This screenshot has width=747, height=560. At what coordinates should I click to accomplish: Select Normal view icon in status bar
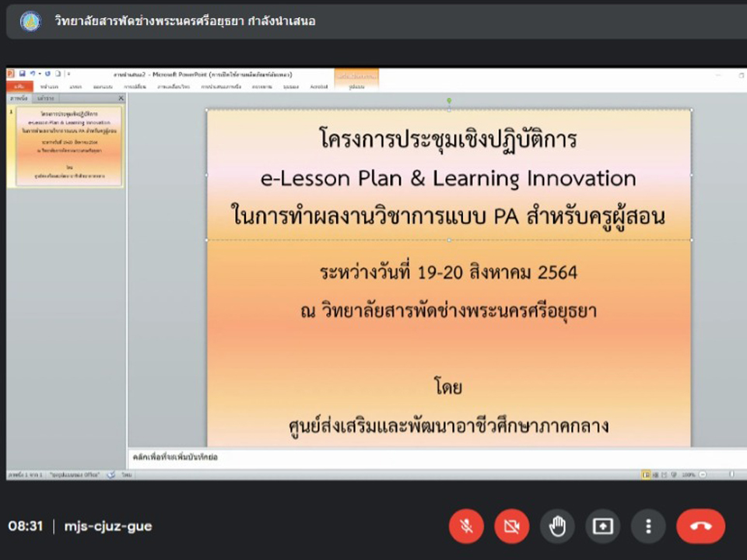[x=646, y=474]
